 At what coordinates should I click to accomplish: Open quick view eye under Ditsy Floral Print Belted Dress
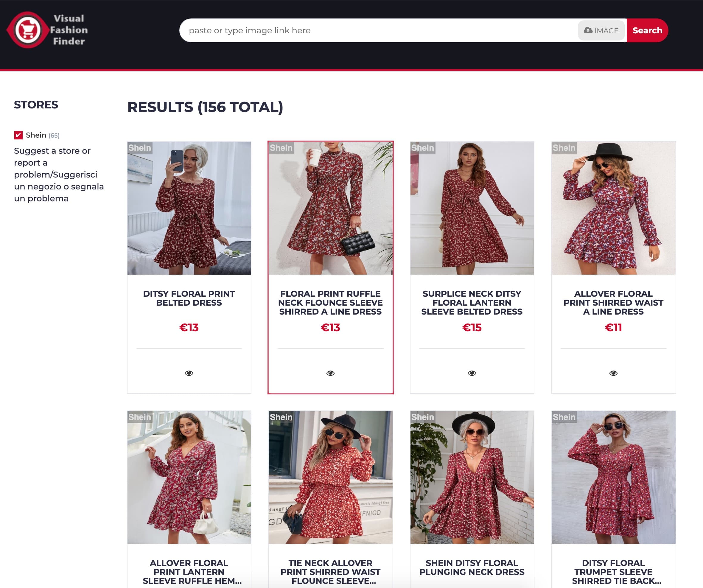(x=189, y=372)
